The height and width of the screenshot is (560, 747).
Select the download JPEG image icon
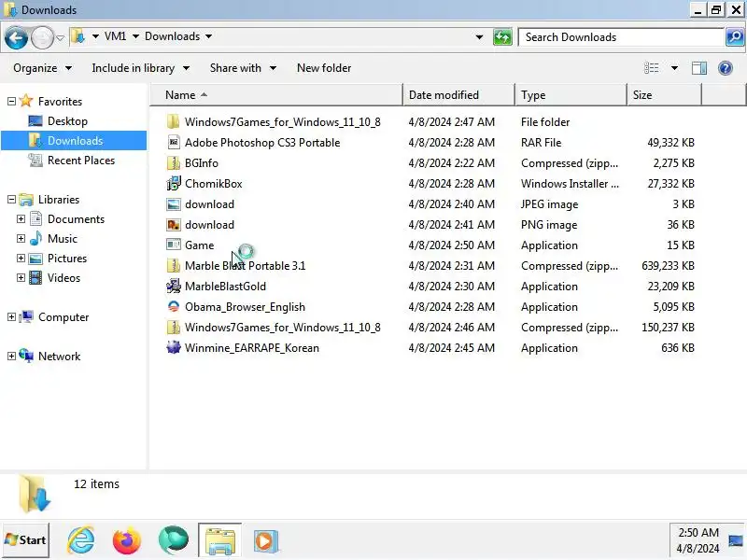coord(174,204)
